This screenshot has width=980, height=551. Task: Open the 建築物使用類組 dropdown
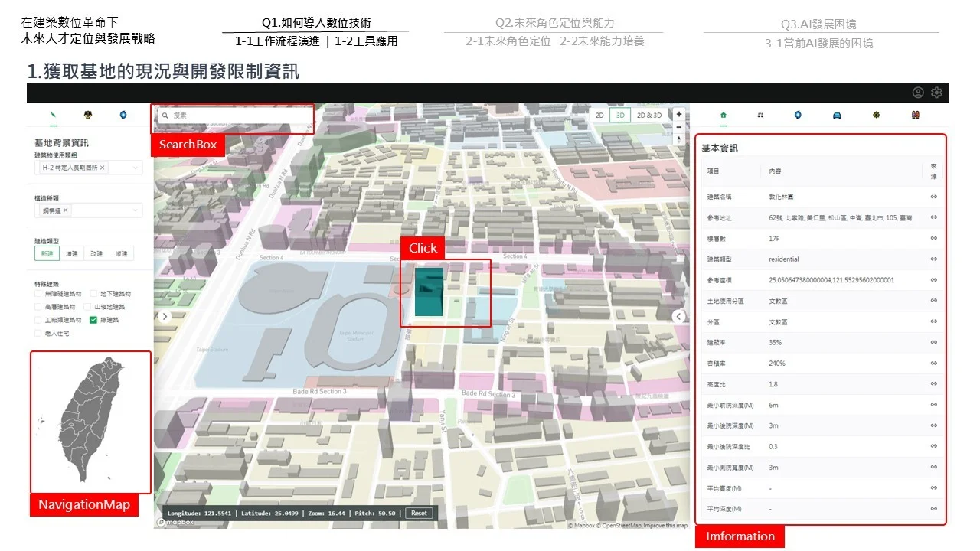pyautogui.click(x=135, y=166)
